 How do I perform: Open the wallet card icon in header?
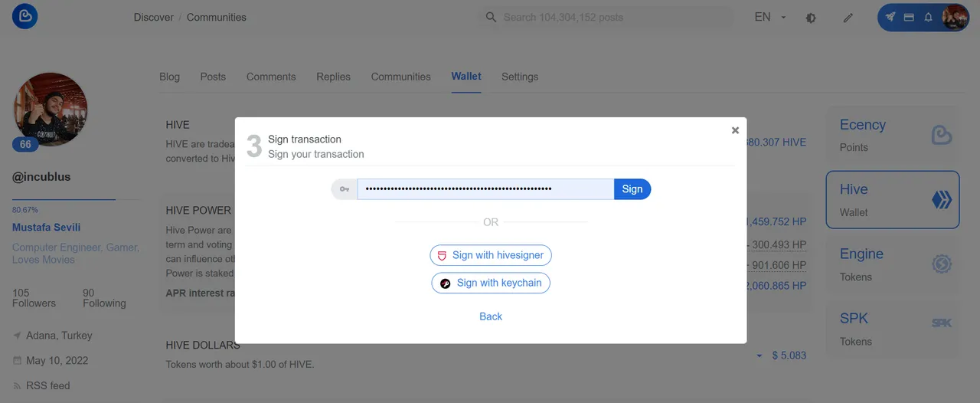[909, 17]
